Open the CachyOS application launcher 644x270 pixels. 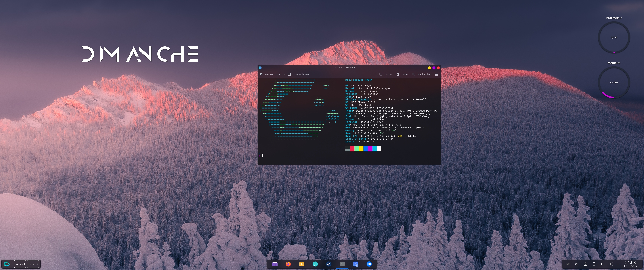coord(7,264)
